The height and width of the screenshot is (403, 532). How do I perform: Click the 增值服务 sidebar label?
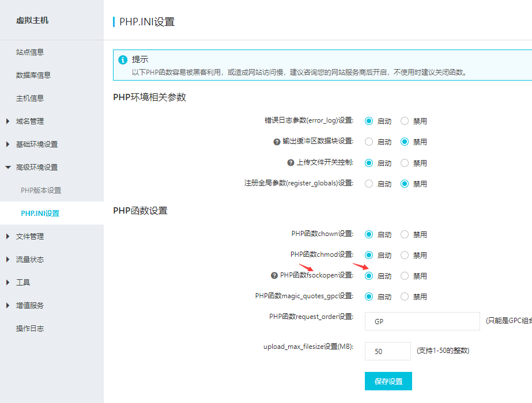click(30, 306)
